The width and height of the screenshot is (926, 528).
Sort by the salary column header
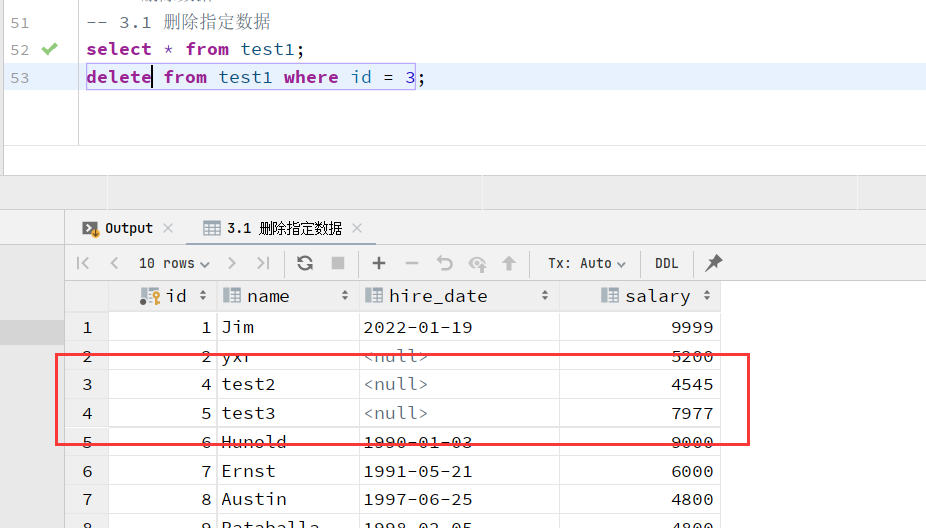point(640,296)
